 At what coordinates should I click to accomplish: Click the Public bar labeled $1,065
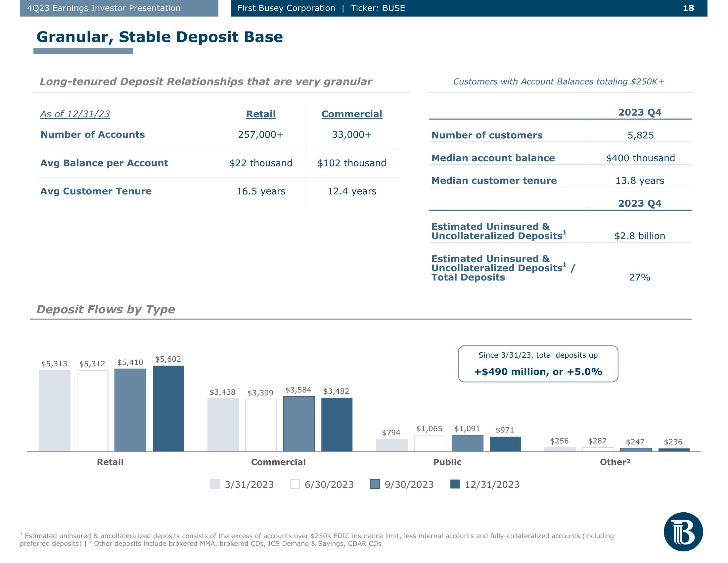click(429, 443)
